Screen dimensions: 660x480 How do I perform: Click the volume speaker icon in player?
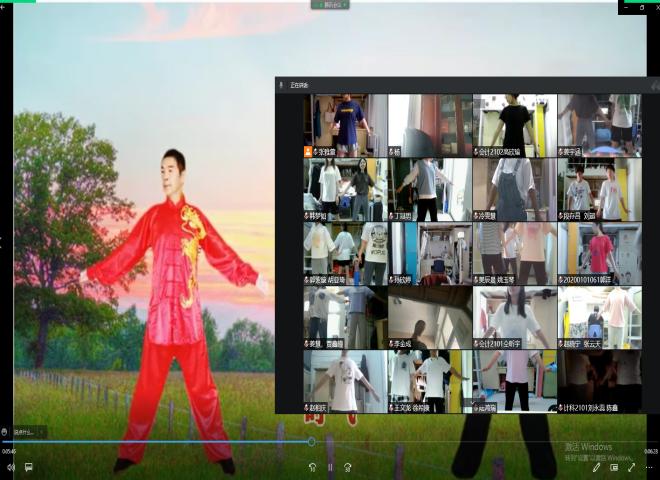point(10,467)
